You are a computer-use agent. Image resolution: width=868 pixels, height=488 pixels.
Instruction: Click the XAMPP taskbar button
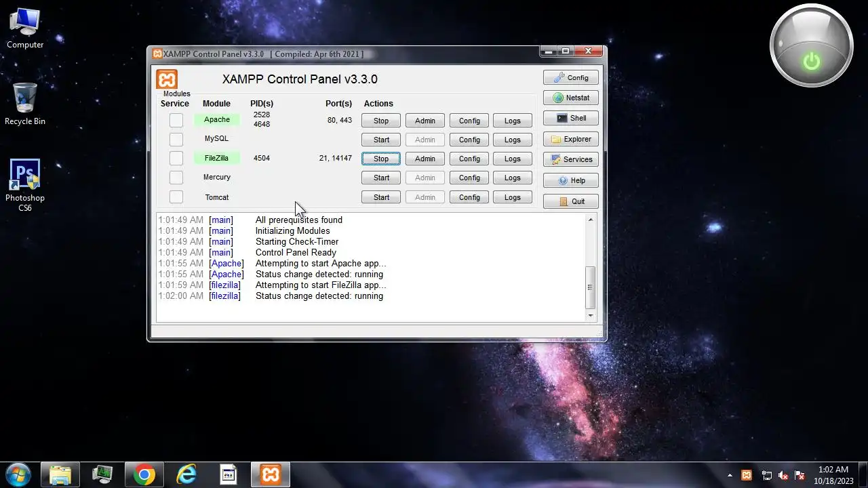(x=271, y=474)
